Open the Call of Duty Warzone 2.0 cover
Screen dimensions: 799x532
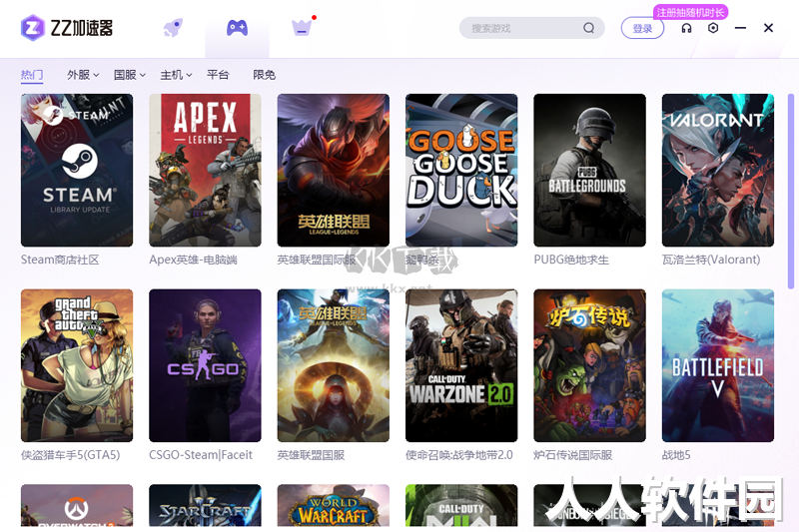point(461,365)
